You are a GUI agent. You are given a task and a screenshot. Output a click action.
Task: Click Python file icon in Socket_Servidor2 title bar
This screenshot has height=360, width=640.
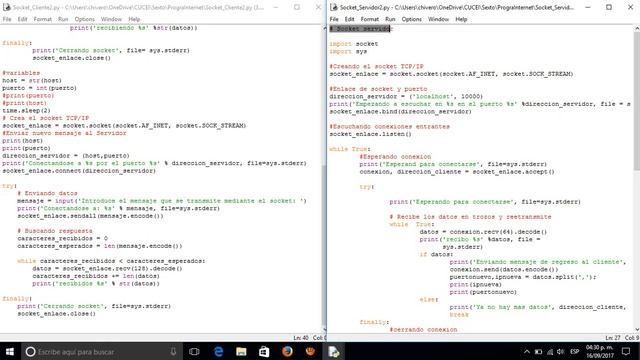[334, 7]
